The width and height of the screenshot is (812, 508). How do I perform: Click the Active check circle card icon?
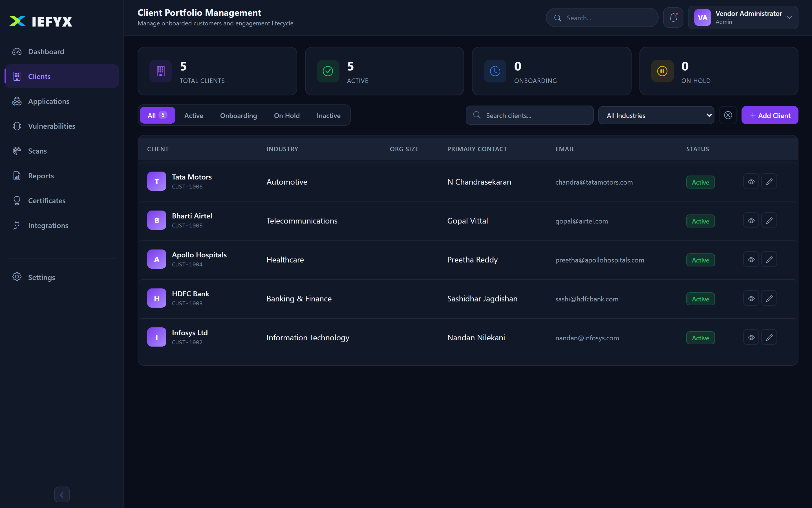[328, 71]
